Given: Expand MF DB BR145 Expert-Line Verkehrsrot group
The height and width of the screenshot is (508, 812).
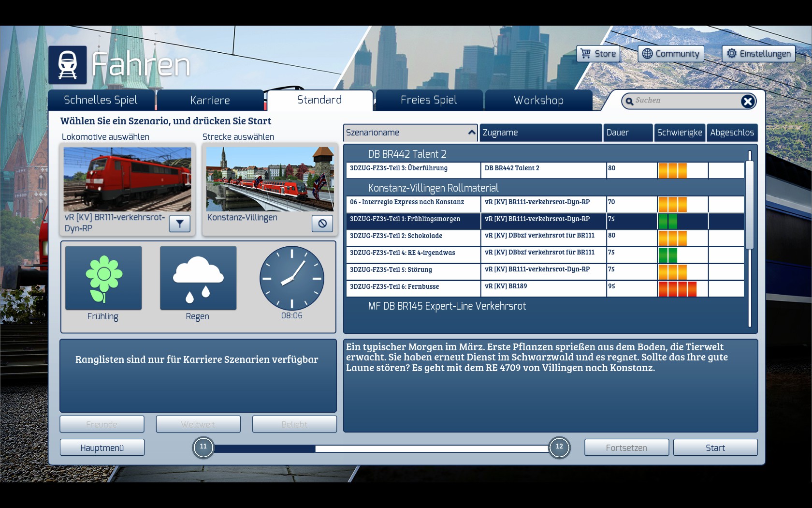Looking at the screenshot, I should pyautogui.click(x=447, y=306).
